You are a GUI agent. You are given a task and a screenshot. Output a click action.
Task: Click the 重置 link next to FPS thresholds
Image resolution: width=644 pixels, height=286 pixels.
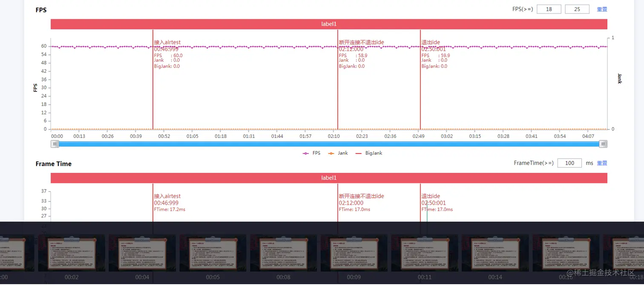(x=602, y=9)
